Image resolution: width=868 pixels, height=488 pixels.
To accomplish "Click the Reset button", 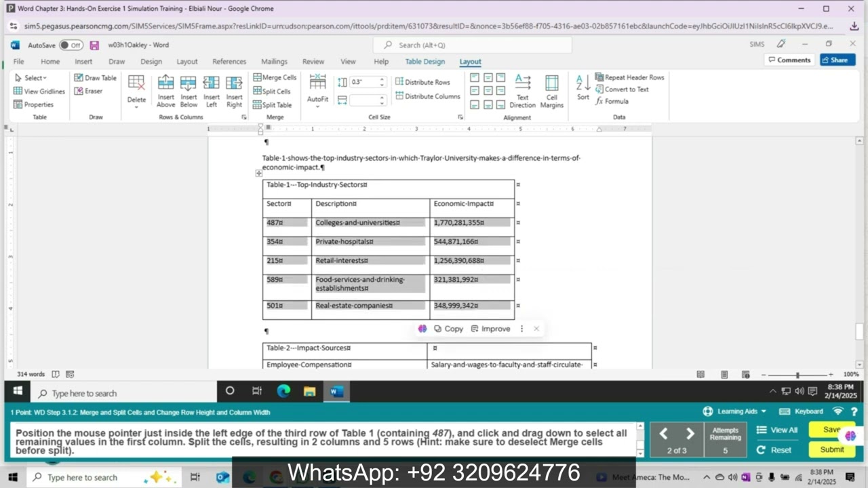I will [x=775, y=449].
